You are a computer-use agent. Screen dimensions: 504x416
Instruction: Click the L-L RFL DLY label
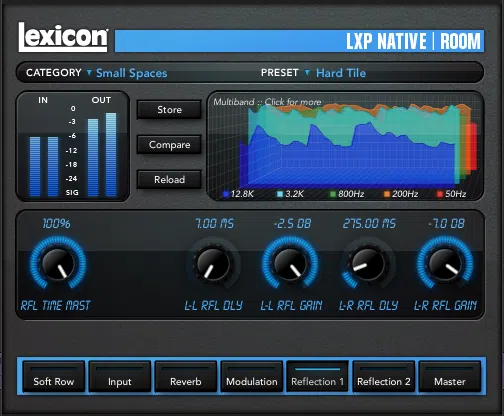tap(214, 305)
